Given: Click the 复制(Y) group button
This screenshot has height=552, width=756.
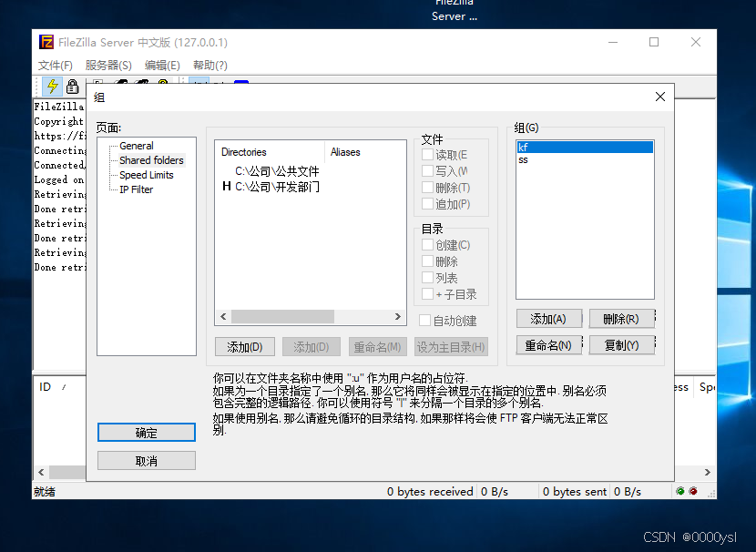Looking at the screenshot, I should (x=621, y=345).
